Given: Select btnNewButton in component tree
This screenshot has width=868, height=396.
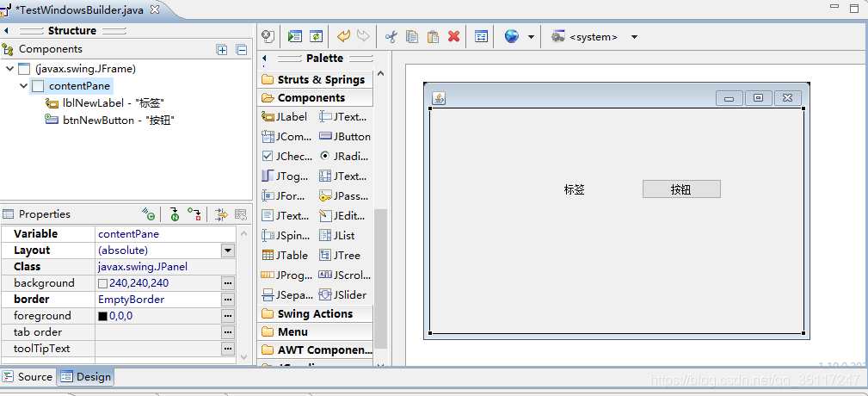Looking at the screenshot, I should click(x=111, y=121).
